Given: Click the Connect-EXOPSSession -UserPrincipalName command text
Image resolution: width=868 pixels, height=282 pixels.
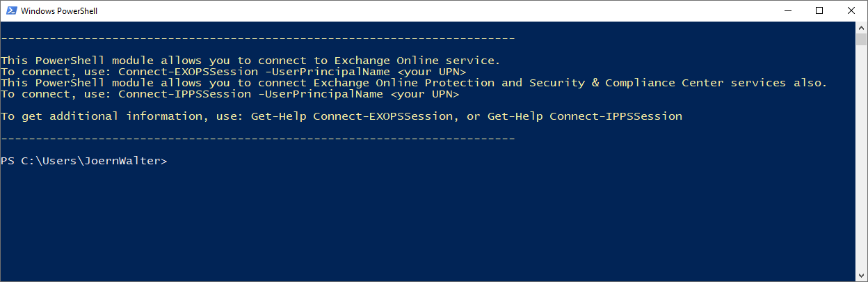Looking at the screenshot, I should coord(250,72).
